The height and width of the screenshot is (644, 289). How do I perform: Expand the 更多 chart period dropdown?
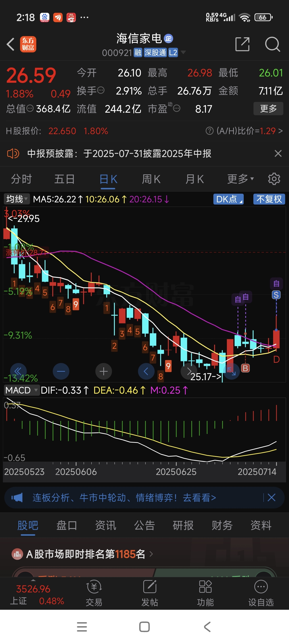240,179
